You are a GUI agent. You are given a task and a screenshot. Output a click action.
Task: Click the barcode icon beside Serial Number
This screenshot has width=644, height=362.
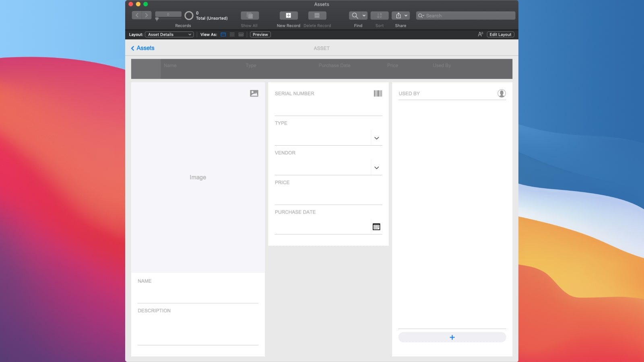[x=378, y=93]
